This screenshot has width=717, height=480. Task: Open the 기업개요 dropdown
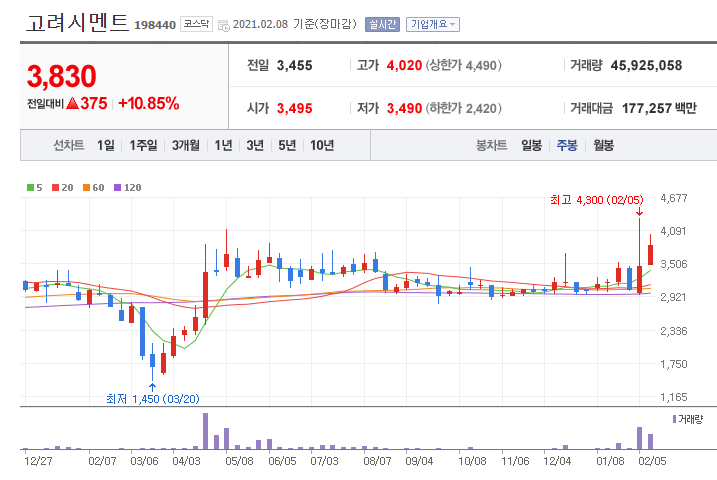pyautogui.click(x=433, y=25)
